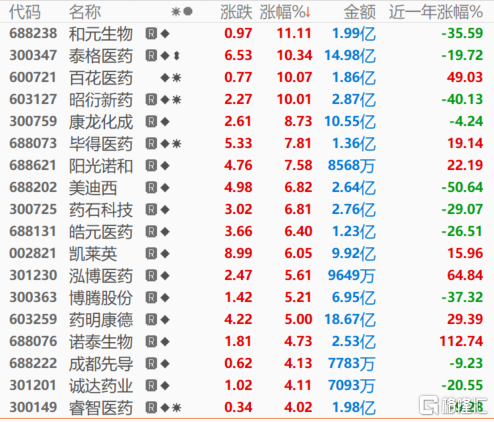Click the 名称 column header
494x422 pixels.
coord(85,12)
